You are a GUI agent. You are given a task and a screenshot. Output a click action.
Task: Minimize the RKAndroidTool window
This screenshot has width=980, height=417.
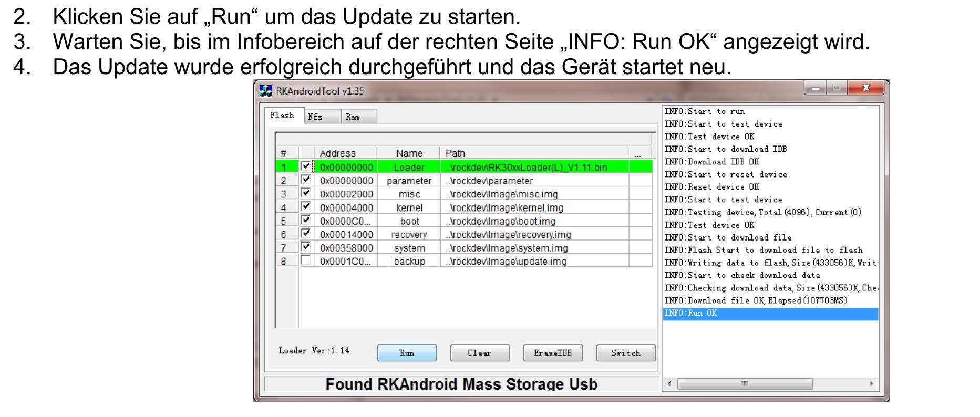pyautogui.click(x=815, y=88)
